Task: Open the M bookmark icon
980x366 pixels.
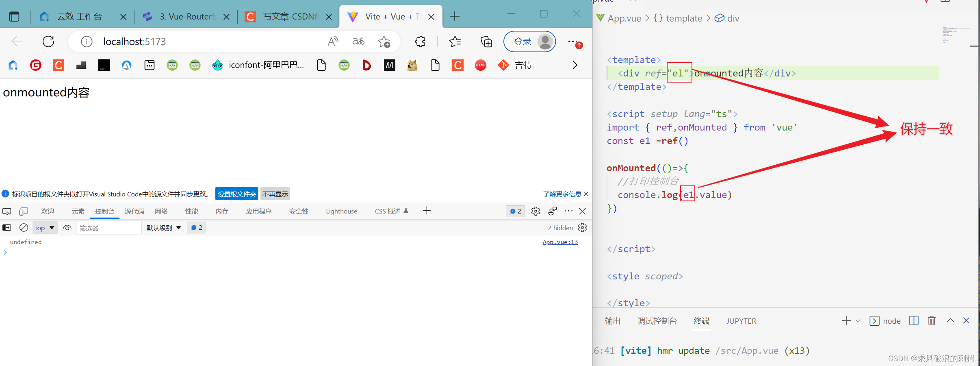Action: pyautogui.click(x=390, y=65)
